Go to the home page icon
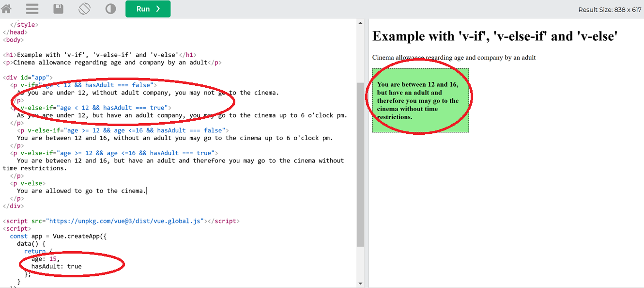The width and height of the screenshot is (644, 288). 7,9
